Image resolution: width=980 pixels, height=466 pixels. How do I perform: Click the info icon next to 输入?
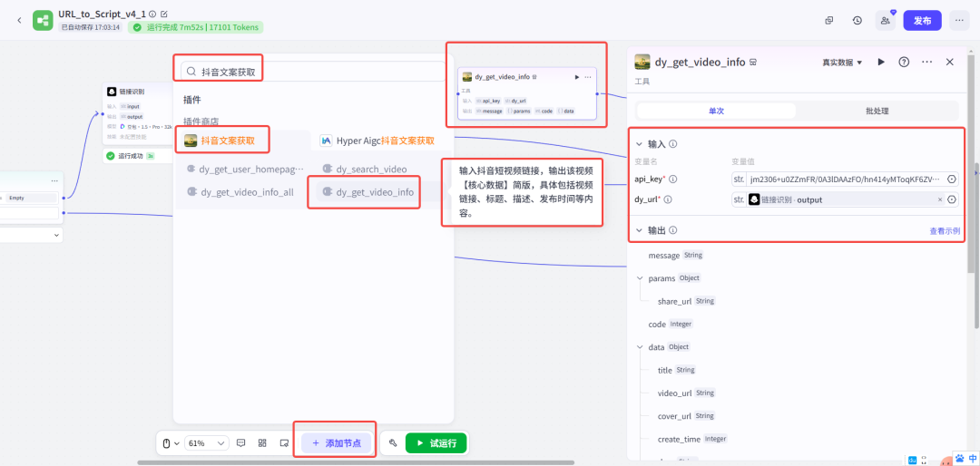[673, 143]
